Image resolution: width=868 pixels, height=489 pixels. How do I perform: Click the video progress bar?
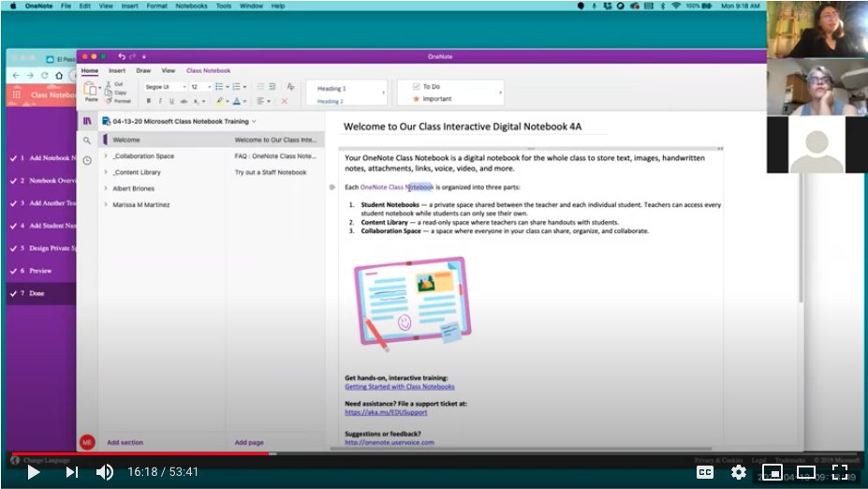[434, 454]
